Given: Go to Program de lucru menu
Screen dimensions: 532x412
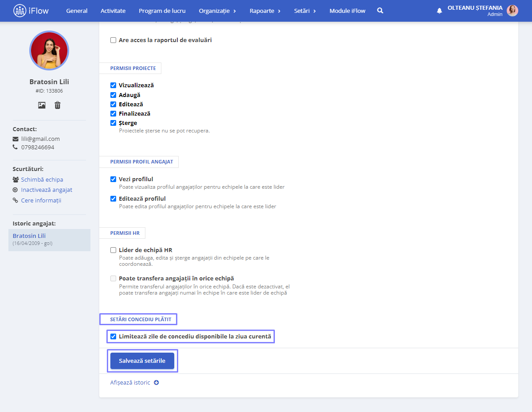Looking at the screenshot, I should pyautogui.click(x=162, y=11).
